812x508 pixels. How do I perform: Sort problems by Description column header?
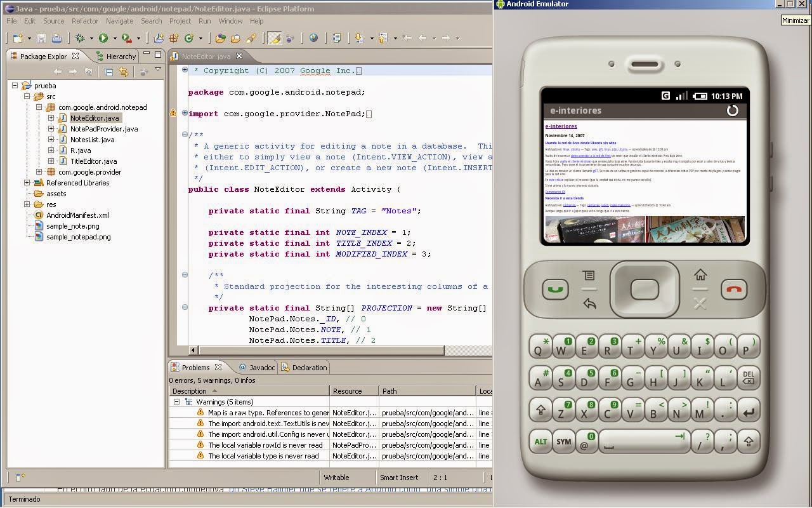pos(249,391)
